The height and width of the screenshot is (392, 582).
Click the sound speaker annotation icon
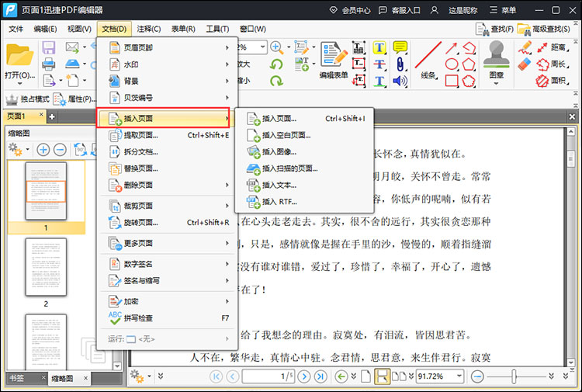pyautogui.click(x=400, y=80)
